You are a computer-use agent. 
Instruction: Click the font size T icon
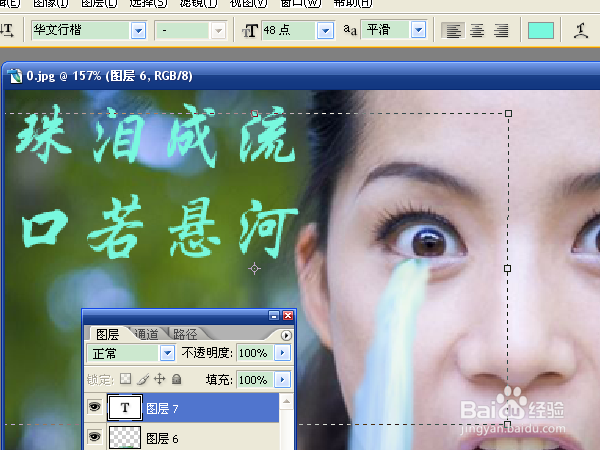click(249, 31)
